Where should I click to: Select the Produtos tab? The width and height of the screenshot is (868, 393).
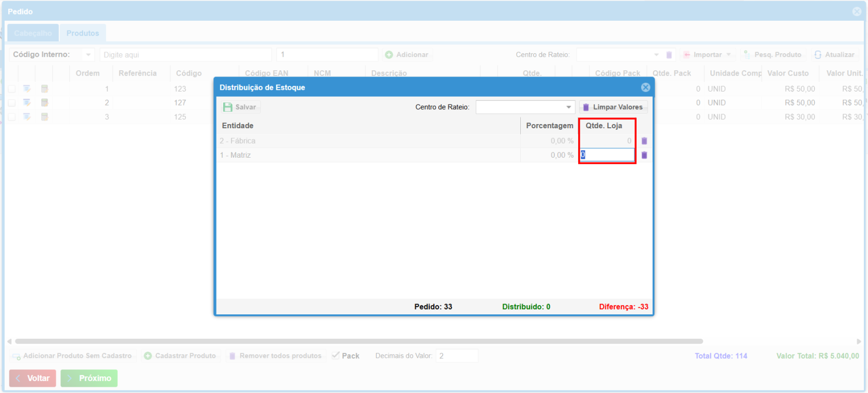pos(83,33)
